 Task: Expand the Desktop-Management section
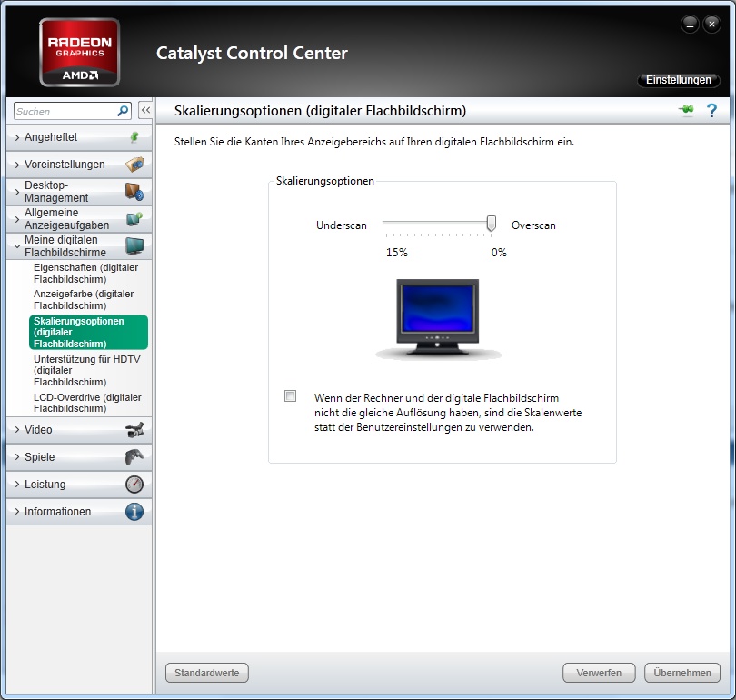[x=17, y=192]
